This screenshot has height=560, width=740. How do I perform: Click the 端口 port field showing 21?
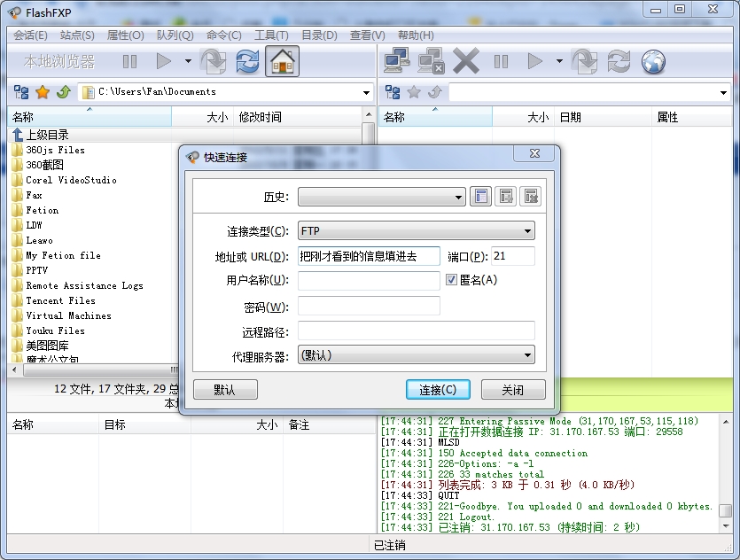(x=512, y=256)
